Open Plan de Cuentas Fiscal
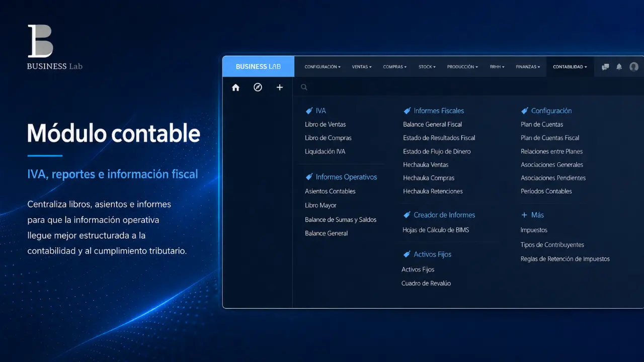This screenshot has width=644, height=362. pos(550,138)
